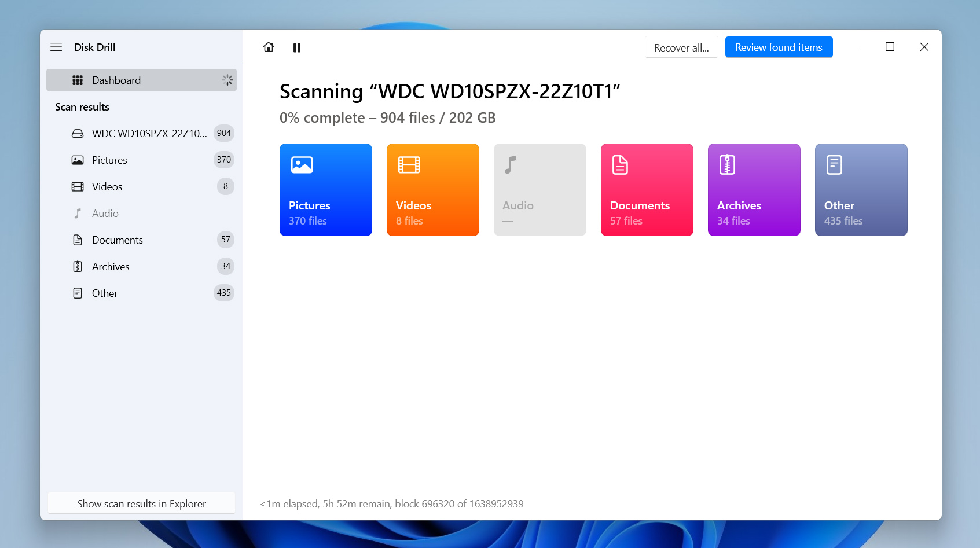Image resolution: width=980 pixels, height=548 pixels.
Task: Click the 57 Documents count badge
Action: click(226, 240)
